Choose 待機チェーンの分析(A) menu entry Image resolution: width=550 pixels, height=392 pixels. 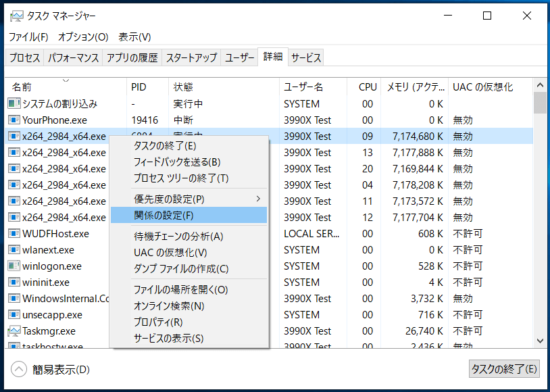point(189,236)
